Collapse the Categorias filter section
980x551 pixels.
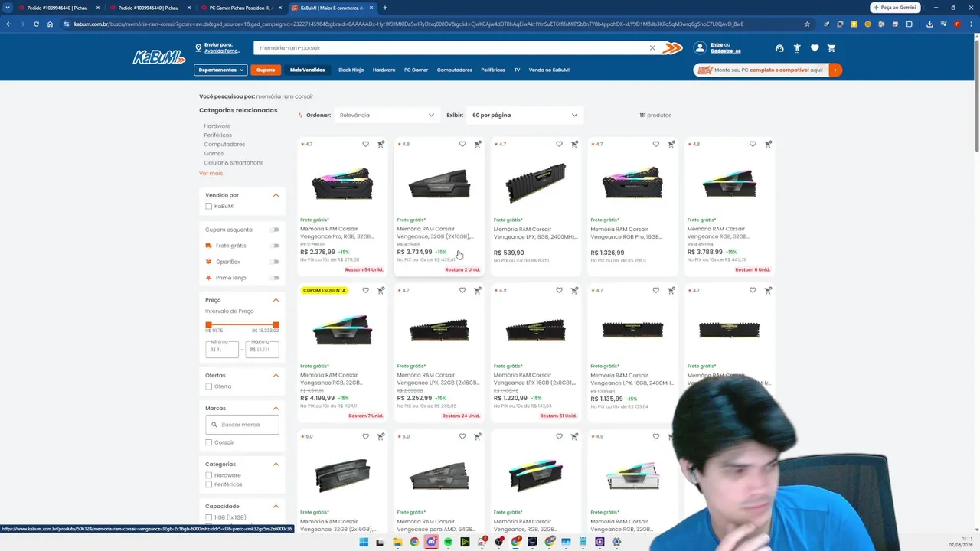(x=276, y=465)
